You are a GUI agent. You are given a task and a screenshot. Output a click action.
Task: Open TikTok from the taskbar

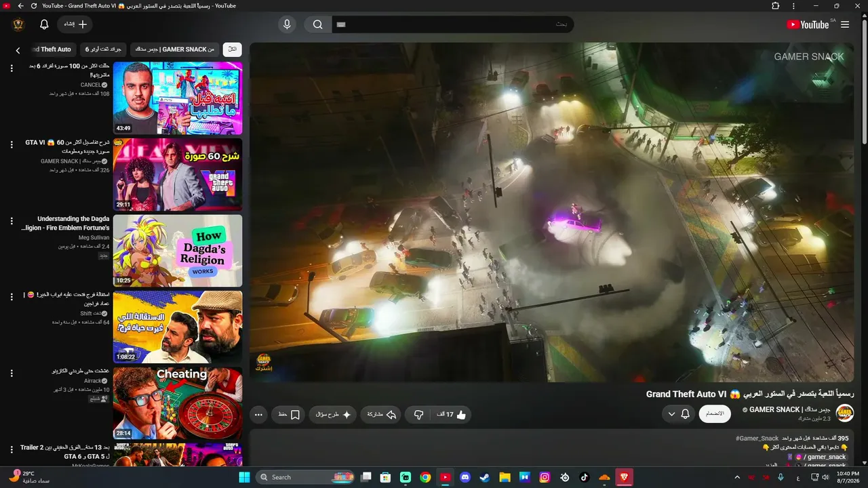point(585,477)
